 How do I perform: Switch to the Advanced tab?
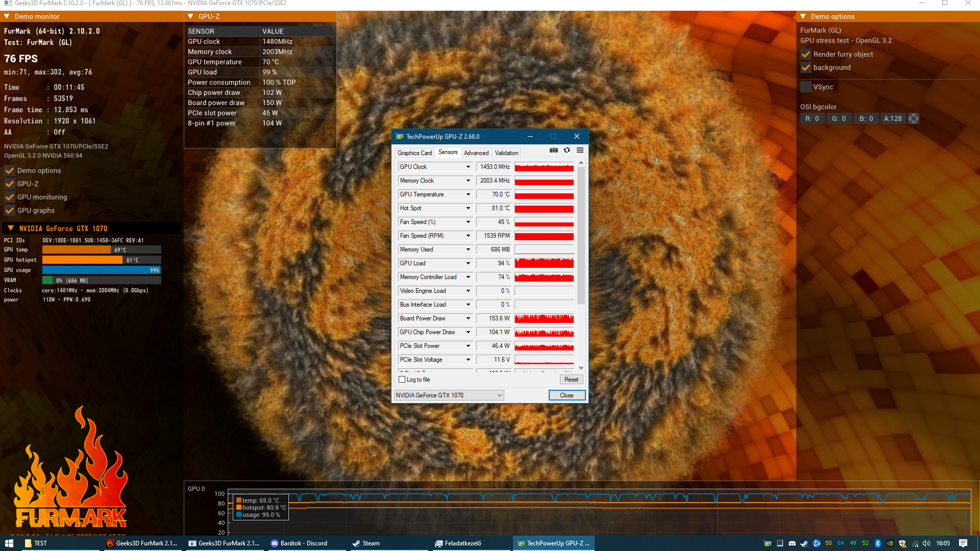[476, 153]
